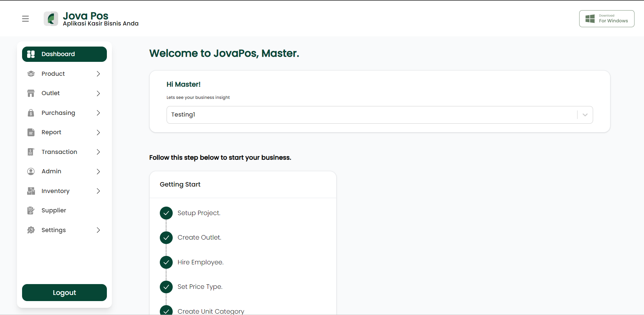Open the hamburger menu icon
Image resolution: width=644 pixels, height=315 pixels.
pos(25,19)
